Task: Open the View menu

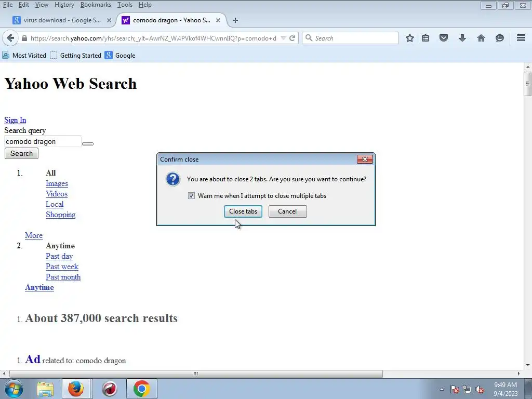Action: (x=42, y=5)
